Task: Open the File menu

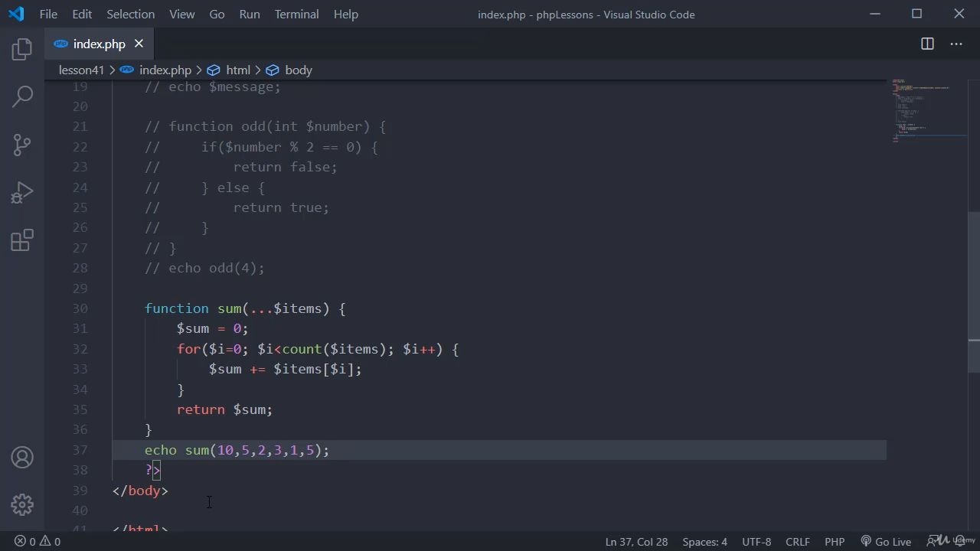Action: [x=48, y=14]
